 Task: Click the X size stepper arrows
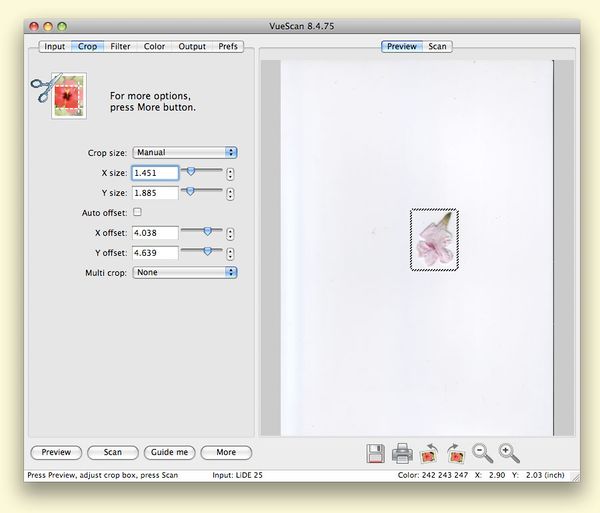tap(231, 173)
